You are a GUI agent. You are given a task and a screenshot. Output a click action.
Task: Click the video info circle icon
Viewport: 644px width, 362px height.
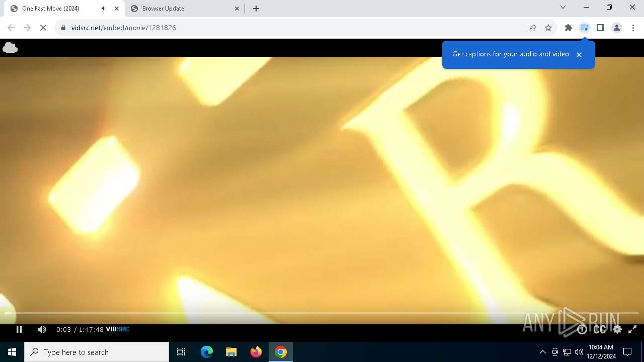click(582, 329)
